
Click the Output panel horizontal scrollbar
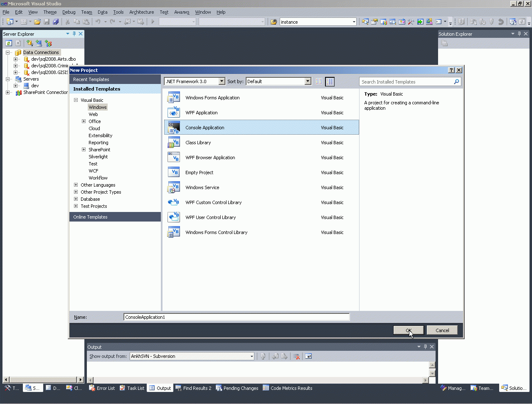[257, 380]
